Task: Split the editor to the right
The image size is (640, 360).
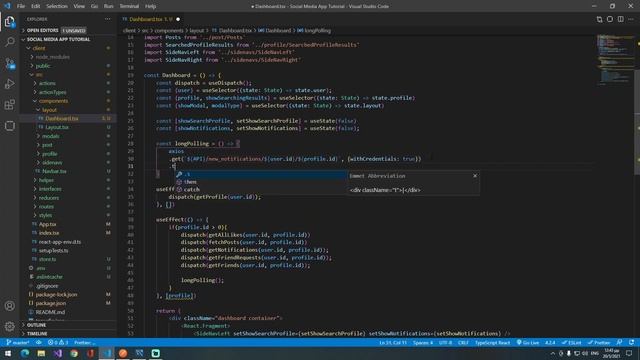Action: pos(620,19)
